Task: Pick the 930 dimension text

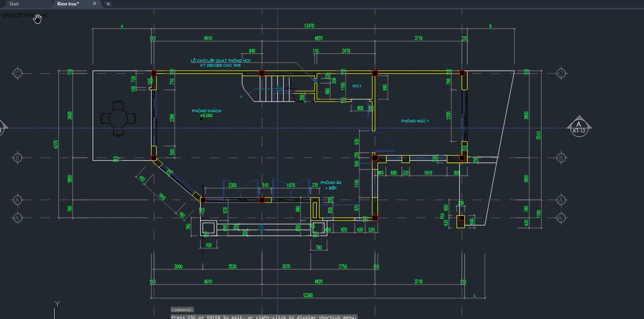Action: point(356,142)
